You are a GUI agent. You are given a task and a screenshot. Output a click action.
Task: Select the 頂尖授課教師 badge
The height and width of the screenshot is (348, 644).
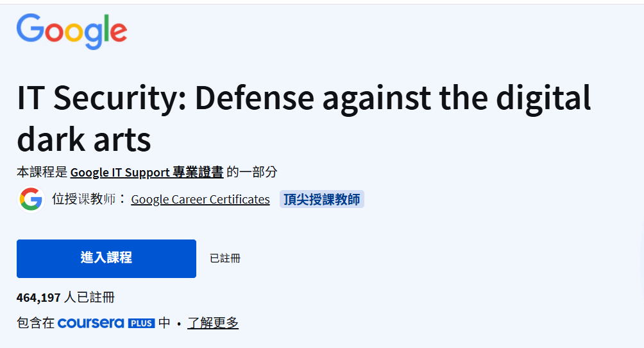click(x=321, y=200)
